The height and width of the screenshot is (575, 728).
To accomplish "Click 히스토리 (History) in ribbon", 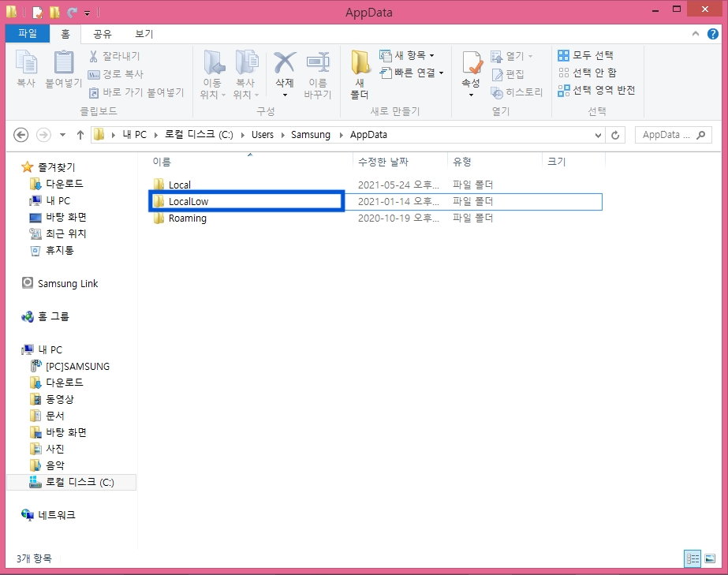I will (x=517, y=92).
